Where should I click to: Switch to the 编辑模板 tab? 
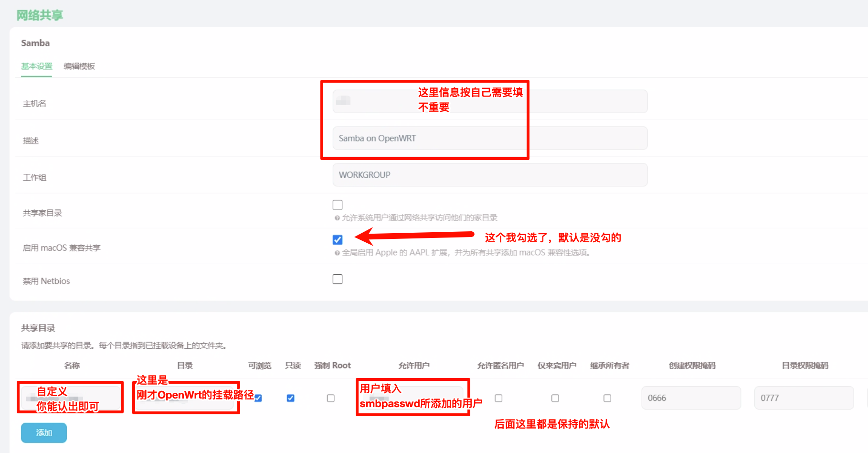tap(78, 66)
